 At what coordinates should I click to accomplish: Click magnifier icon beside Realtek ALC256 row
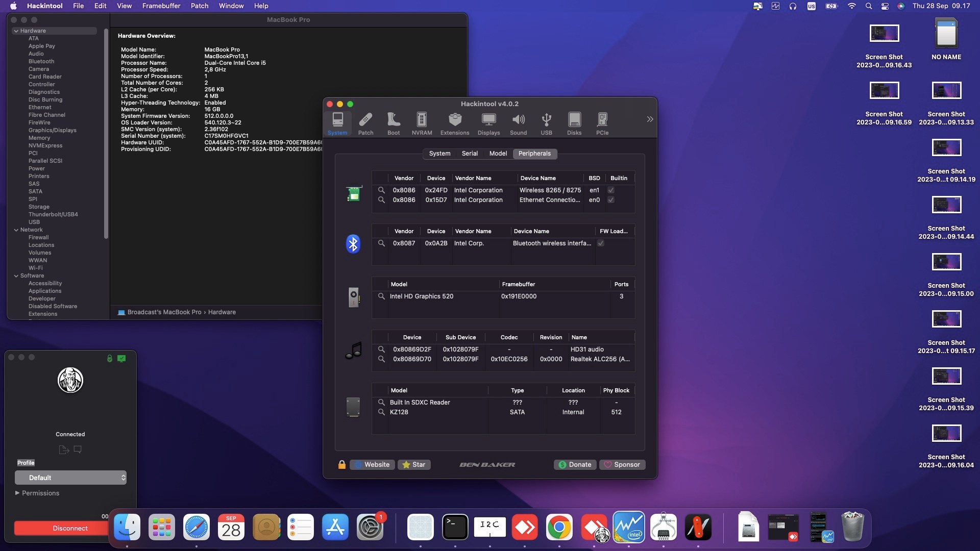pyautogui.click(x=381, y=359)
